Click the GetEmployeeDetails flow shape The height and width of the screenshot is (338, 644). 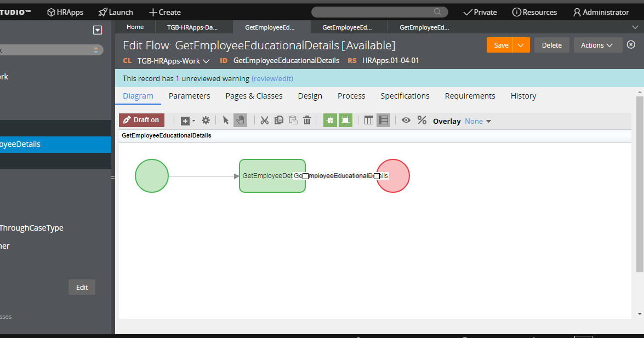(272, 175)
